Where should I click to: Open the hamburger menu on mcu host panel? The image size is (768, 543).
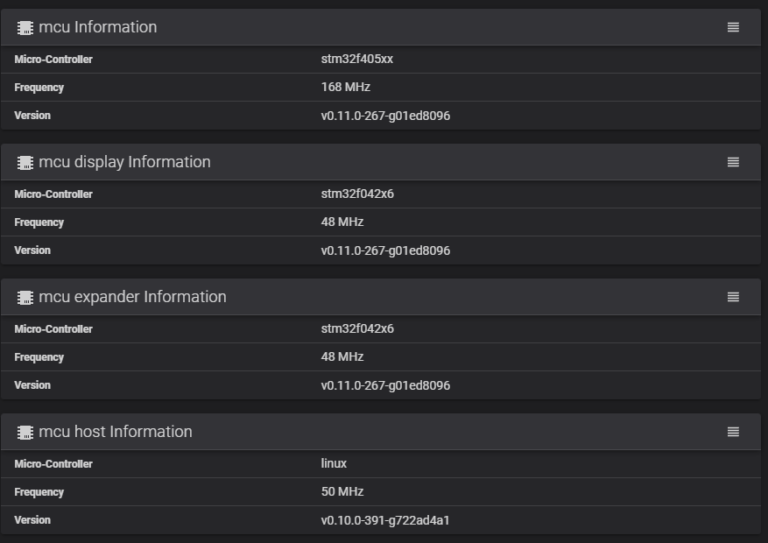tap(733, 432)
